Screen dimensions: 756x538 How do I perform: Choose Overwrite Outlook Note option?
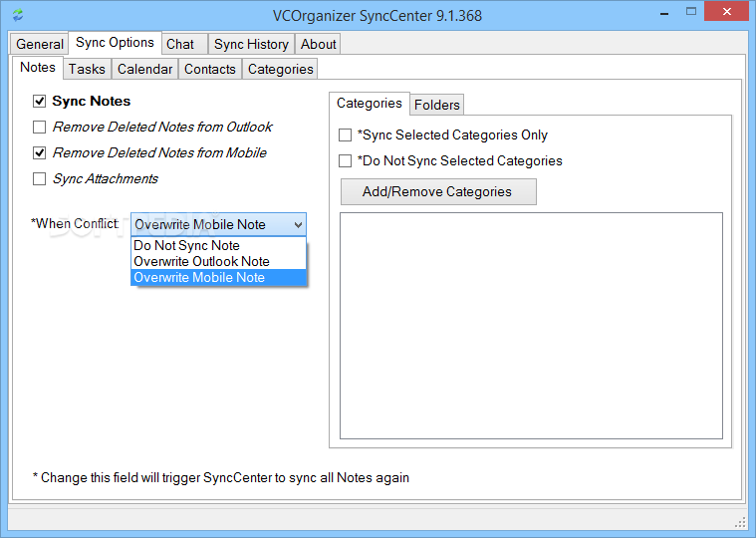[218, 261]
